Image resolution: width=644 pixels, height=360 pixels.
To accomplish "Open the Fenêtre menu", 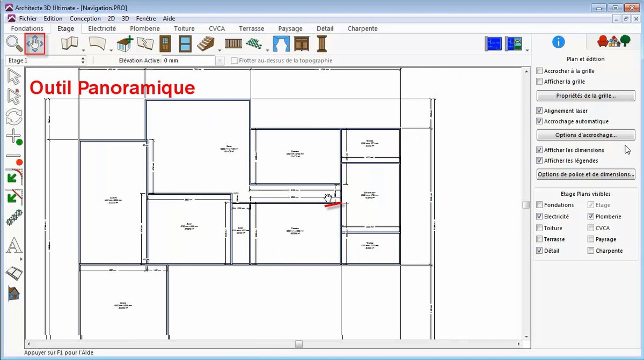I will [146, 18].
